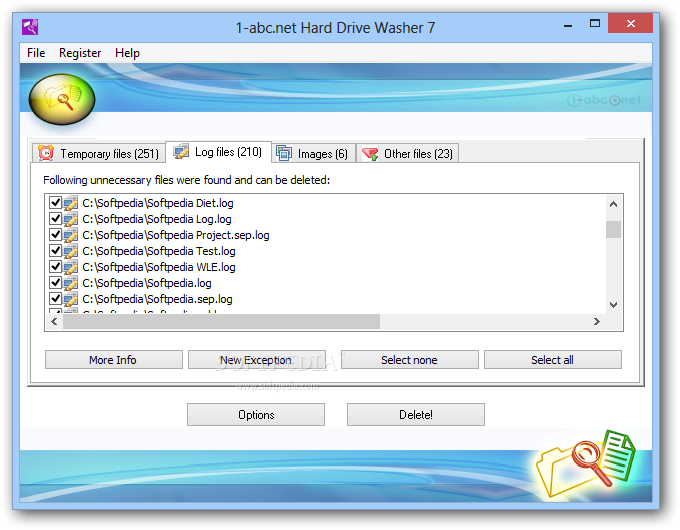Switch to Temporary files (251) tab

(x=99, y=154)
